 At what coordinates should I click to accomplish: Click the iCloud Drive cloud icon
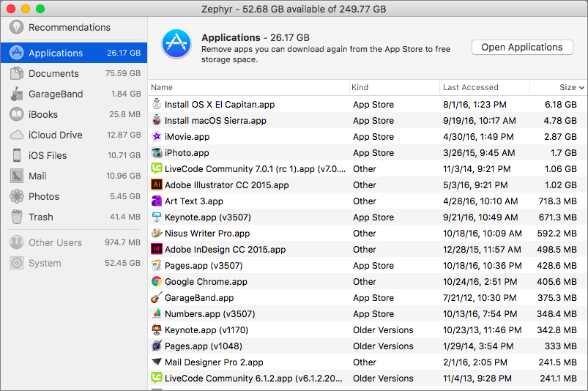pos(16,135)
